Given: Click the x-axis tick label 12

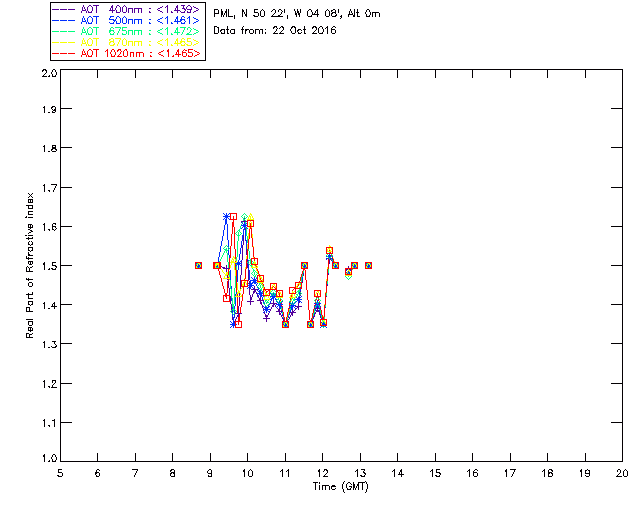Looking at the screenshot, I should [322, 473].
